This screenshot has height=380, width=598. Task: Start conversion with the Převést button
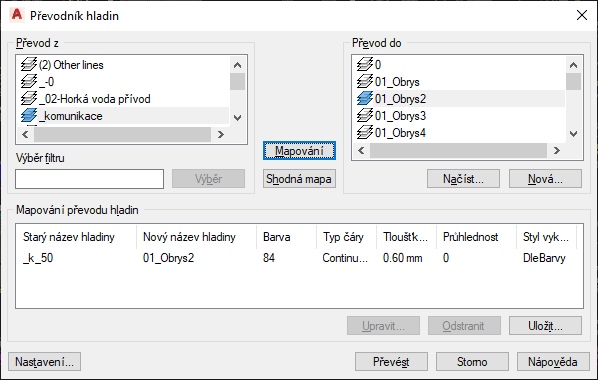point(391,362)
